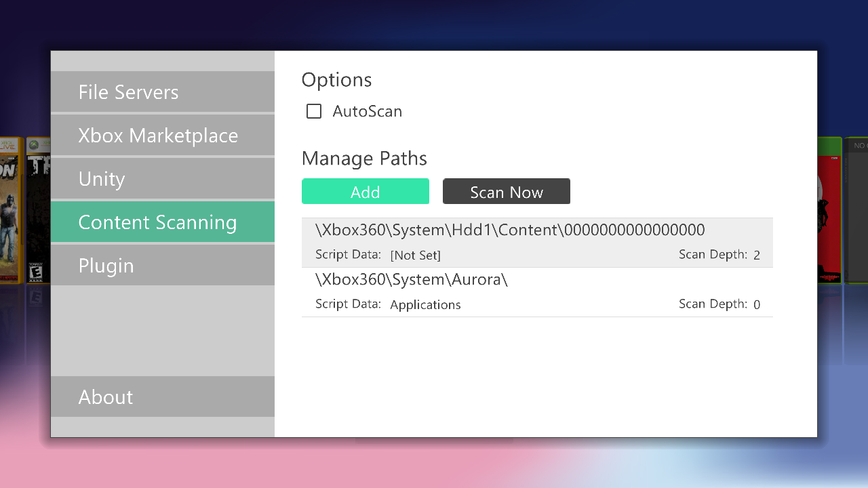Select the \Xbox360\System\Aurora\ path entry
The height and width of the screenshot is (488, 868).
412,280
